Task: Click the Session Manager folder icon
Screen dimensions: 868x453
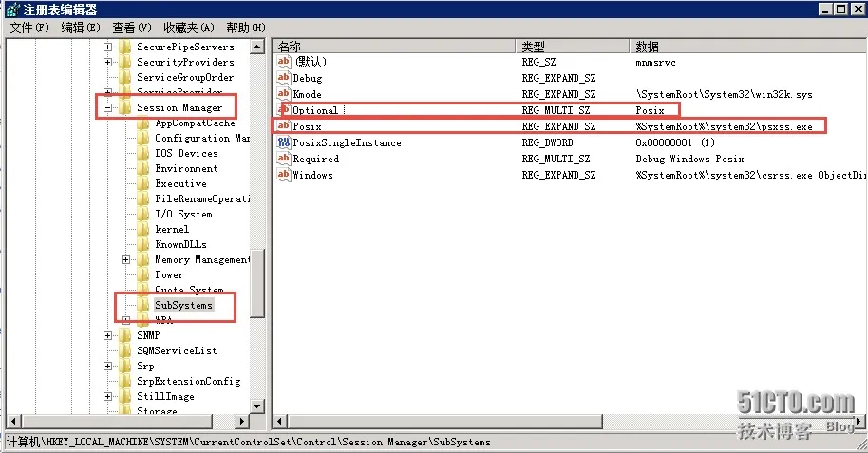Action: pos(125,108)
